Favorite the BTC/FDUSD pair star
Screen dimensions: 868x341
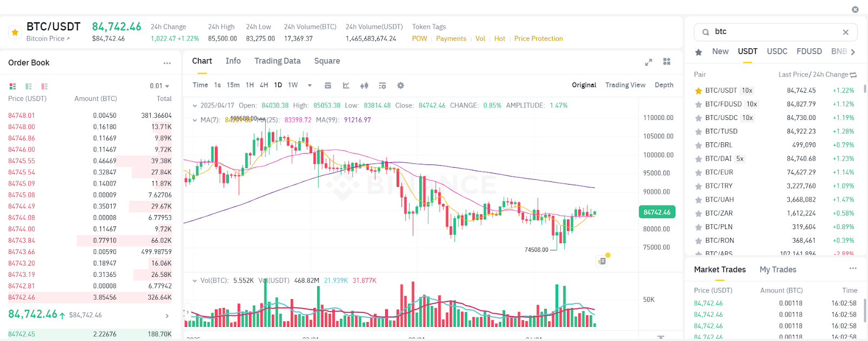tap(699, 104)
